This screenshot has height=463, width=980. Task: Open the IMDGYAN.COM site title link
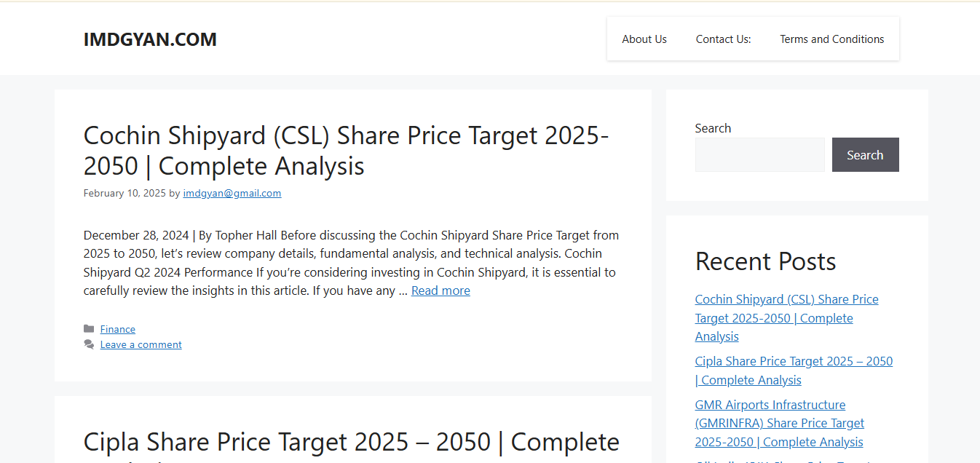(150, 39)
